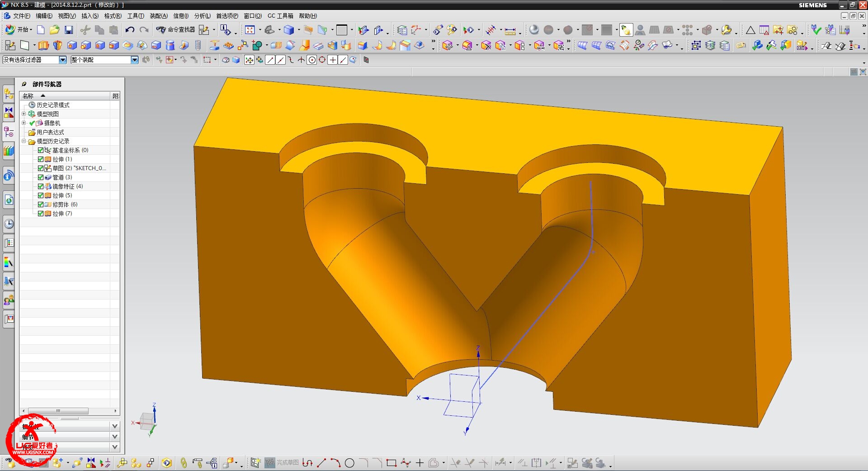Open the History clock sidebar icon
Image resolution: width=868 pixels, height=471 pixels.
[x=9, y=224]
